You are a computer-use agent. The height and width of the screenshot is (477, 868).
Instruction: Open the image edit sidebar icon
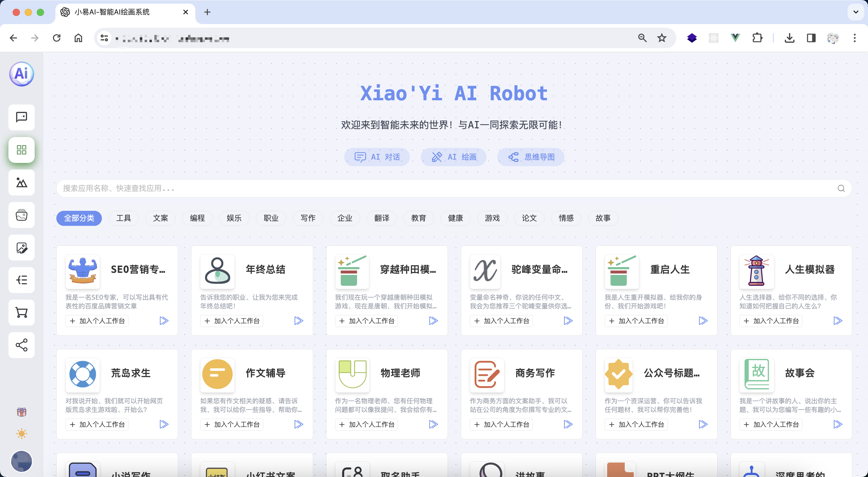click(22, 248)
